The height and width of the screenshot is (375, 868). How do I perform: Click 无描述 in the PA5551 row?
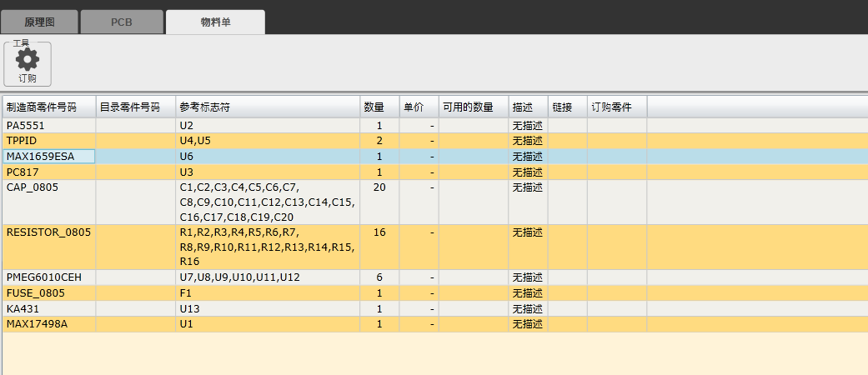click(x=528, y=126)
